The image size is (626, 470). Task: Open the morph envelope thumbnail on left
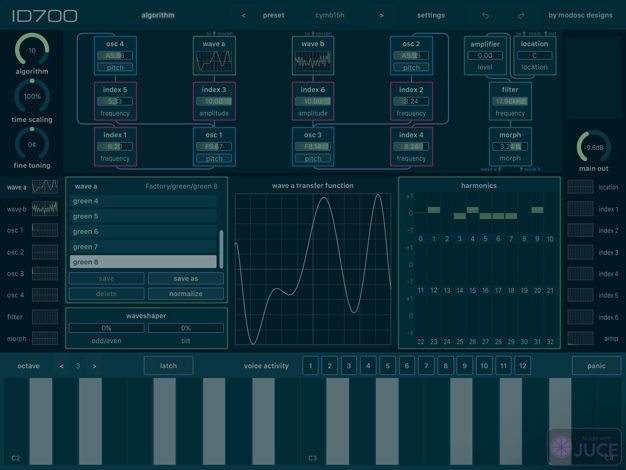(x=45, y=338)
